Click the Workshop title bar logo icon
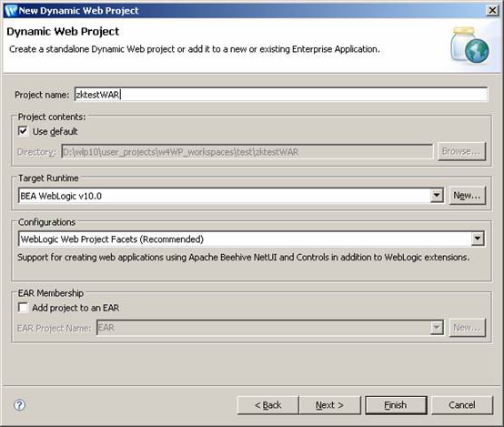 click(11, 11)
